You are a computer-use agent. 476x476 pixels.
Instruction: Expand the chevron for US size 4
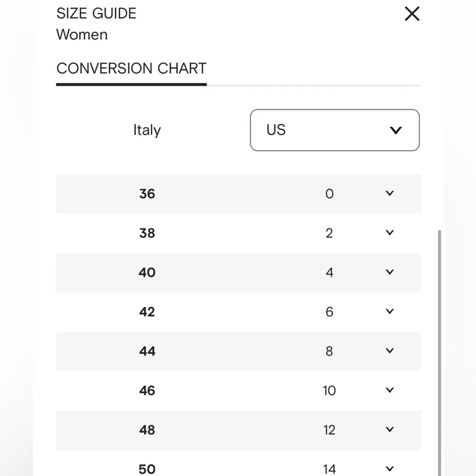(389, 272)
